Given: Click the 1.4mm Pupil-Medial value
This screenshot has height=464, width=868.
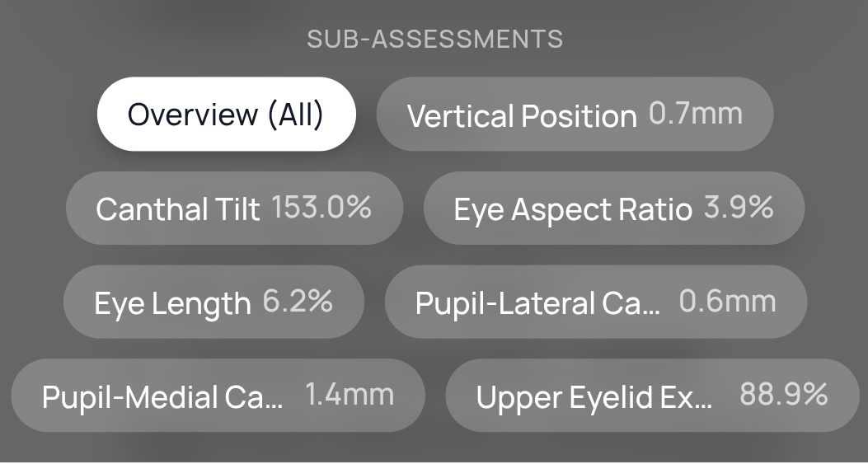Looking at the screenshot, I should (350, 394).
